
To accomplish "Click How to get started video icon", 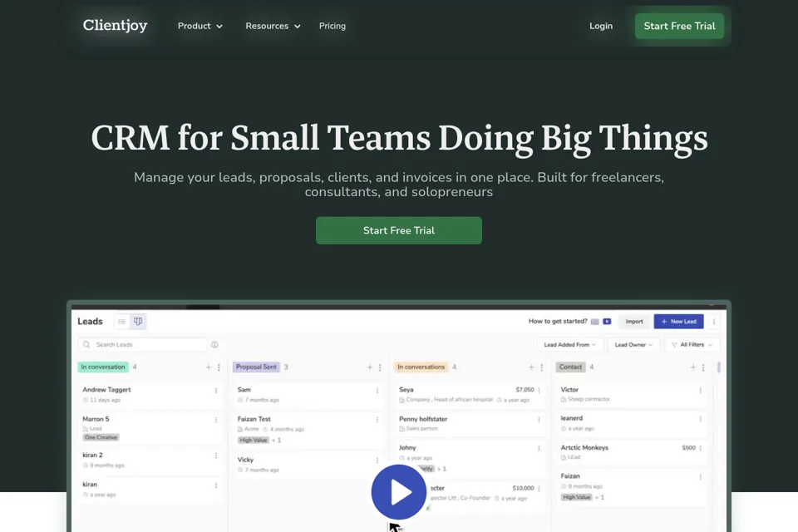I will click(x=607, y=321).
